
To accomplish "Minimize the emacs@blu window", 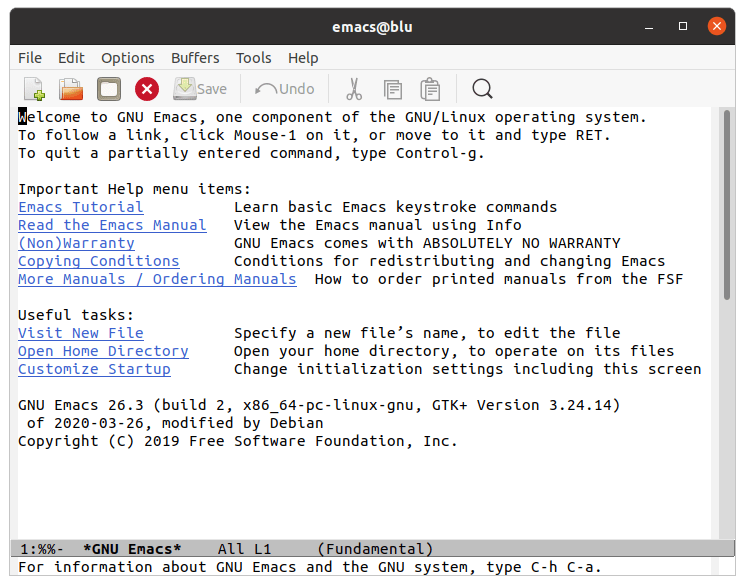I will coord(649,26).
